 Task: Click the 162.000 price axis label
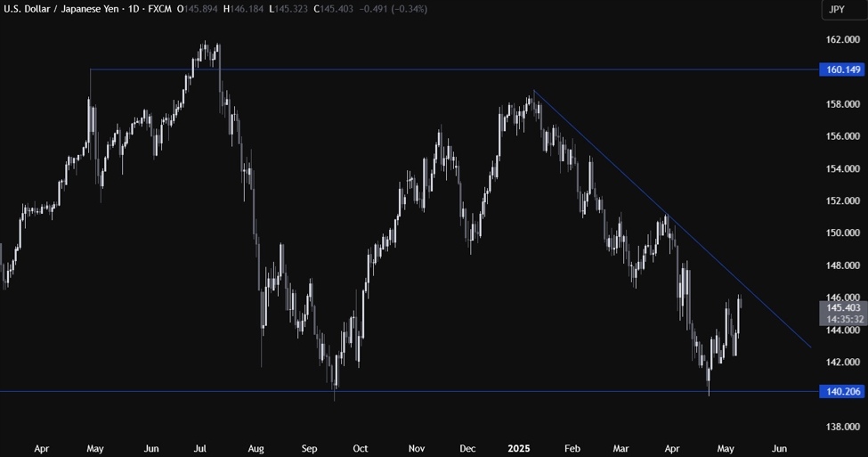[x=842, y=39]
